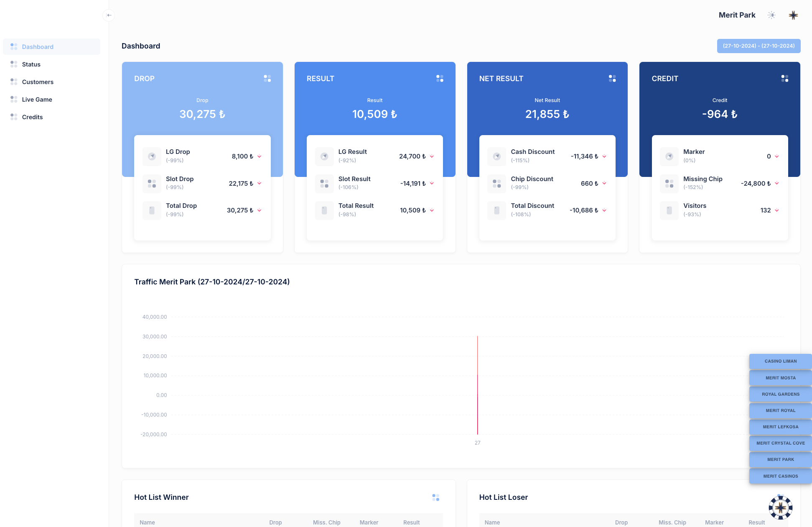The image size is (812, 527).
Task: Click Hot List Loser Drop column header
Action: pyautogui.click(x=621, y=522)
